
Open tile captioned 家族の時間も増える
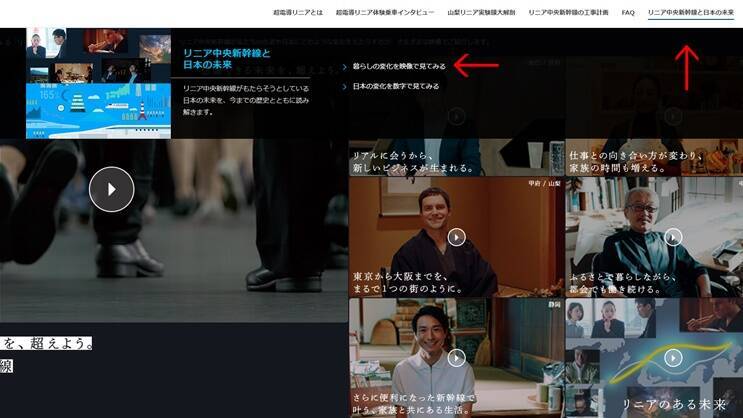(653, 160)
